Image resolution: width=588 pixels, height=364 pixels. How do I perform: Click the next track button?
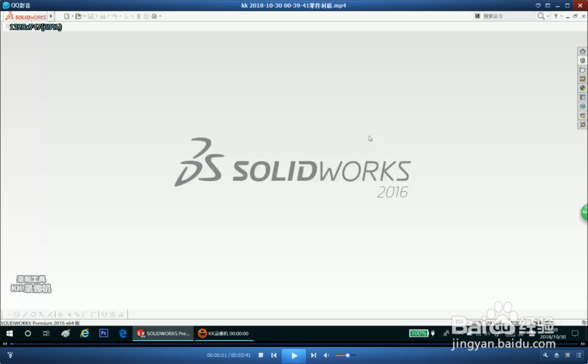313,355
